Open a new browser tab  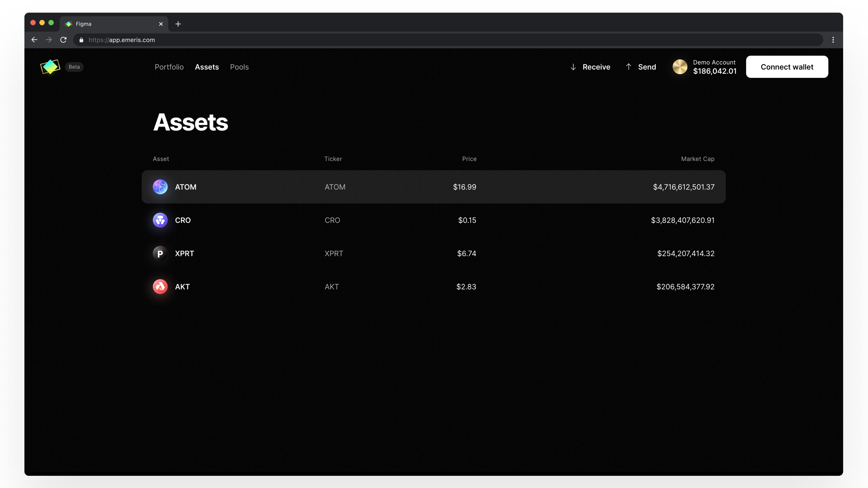178,24
